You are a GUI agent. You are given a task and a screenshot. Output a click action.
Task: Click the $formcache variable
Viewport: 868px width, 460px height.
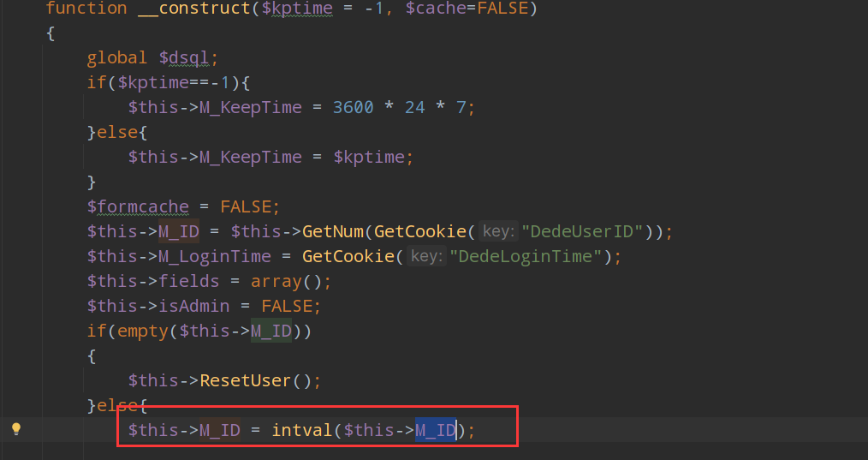[x=138, y=206]
